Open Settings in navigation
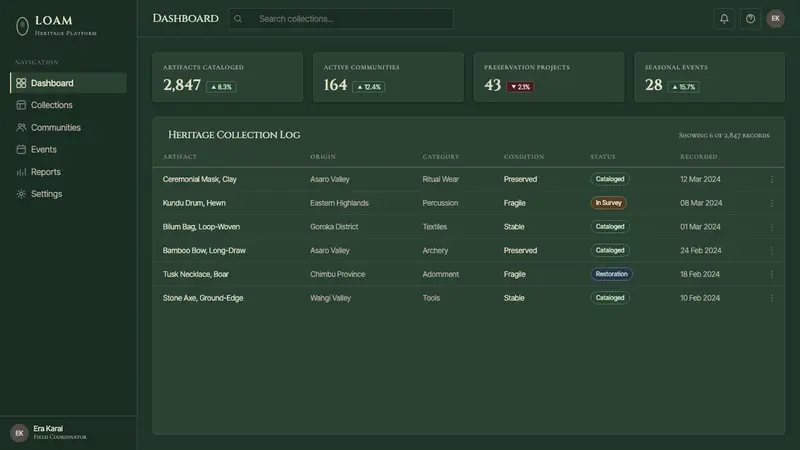This screenshot has height=450, width=800. pyautogui.click(x=68, y=194)
